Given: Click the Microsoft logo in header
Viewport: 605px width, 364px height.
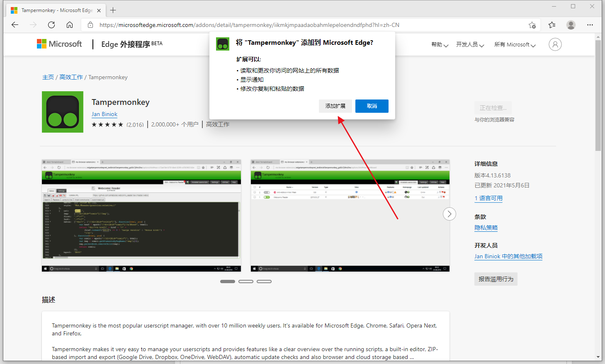Looking at the screenshot, I should tap(59, 44).
